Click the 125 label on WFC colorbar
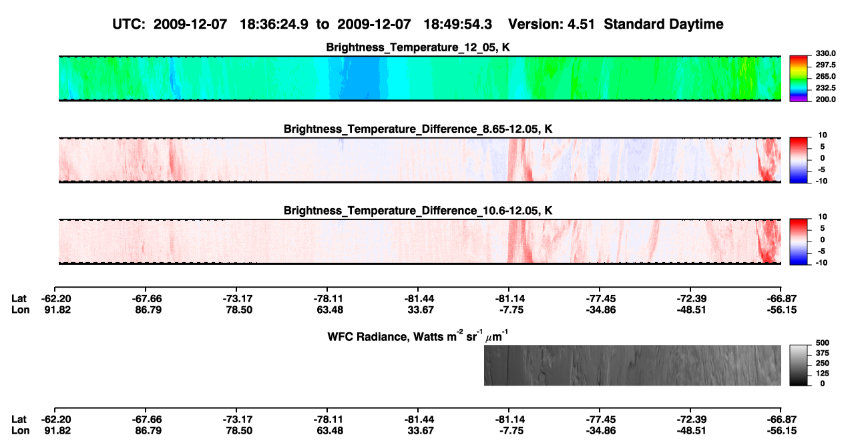The image size is (868, 445). 822,373
